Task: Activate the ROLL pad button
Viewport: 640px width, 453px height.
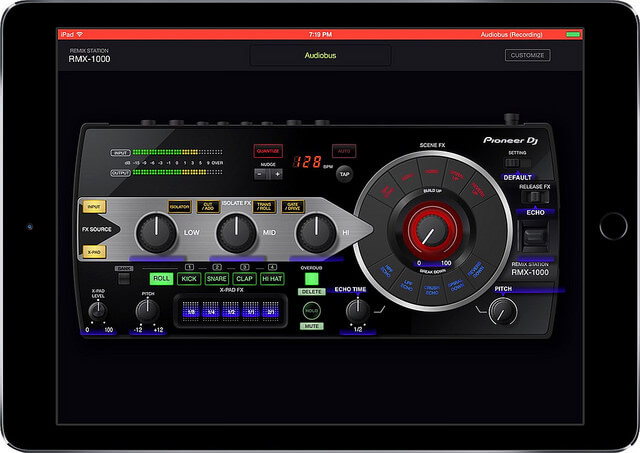Action: (161, 279)
